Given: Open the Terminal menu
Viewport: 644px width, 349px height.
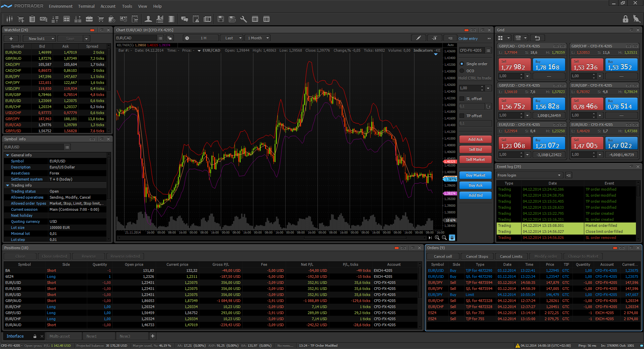Looking at the screenshot, I should [86, 6].
